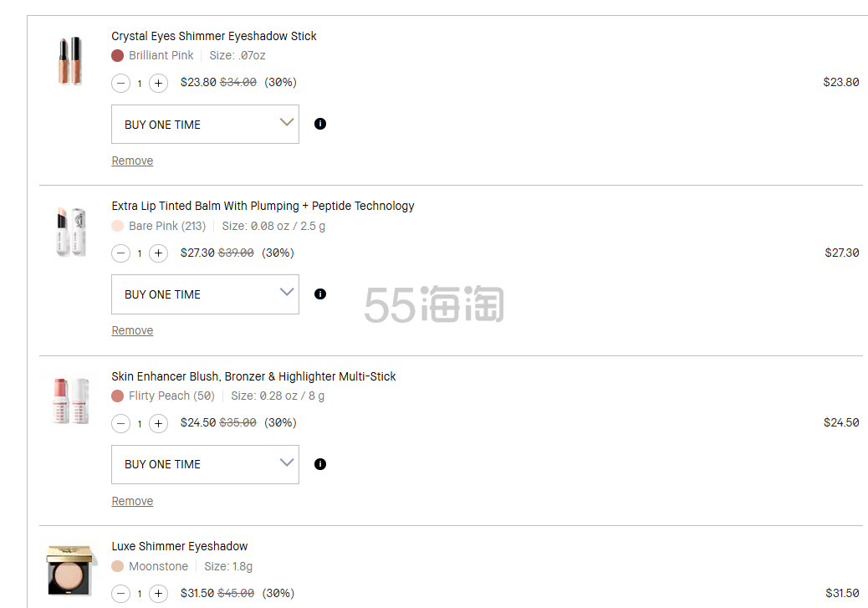Decrease quantity of Skin Enhancer Multi-Stick
Viewport: 868px width, 608px height.
(x=121, y=423)
